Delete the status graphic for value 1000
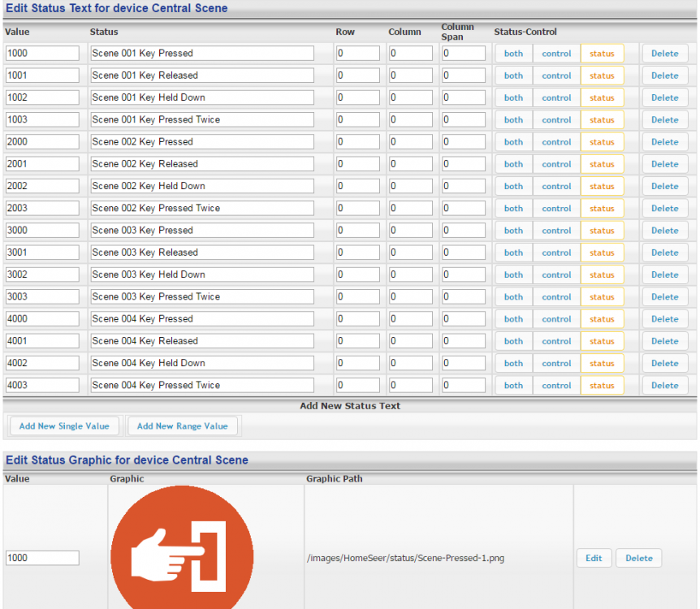The width and height of the screenshot is (700, 609). 638,558
